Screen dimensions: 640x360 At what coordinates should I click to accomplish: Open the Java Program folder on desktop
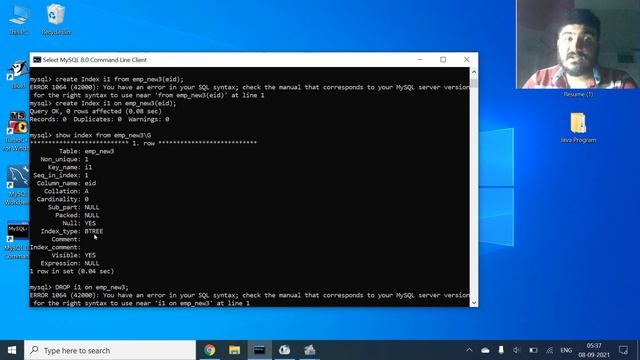pos(578,128)
